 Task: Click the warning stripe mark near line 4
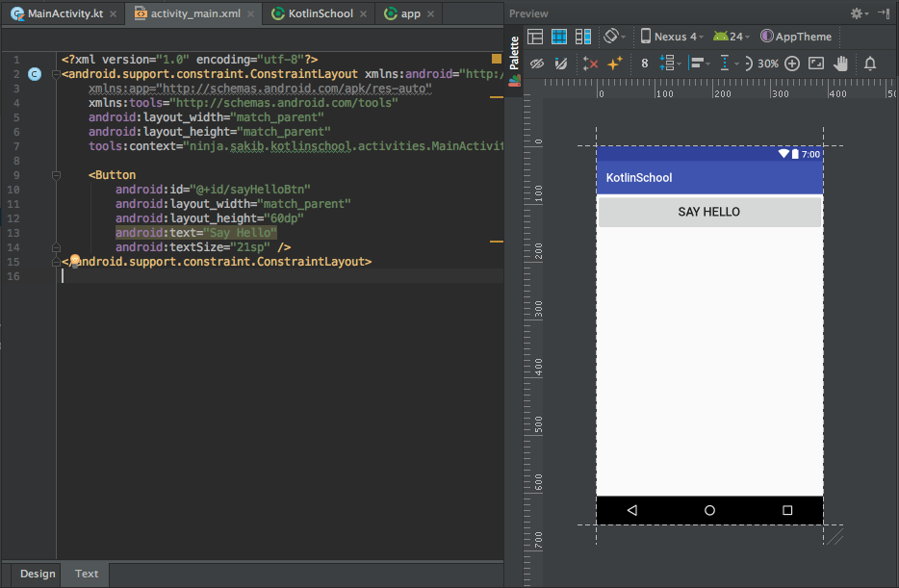coord(497,97)
